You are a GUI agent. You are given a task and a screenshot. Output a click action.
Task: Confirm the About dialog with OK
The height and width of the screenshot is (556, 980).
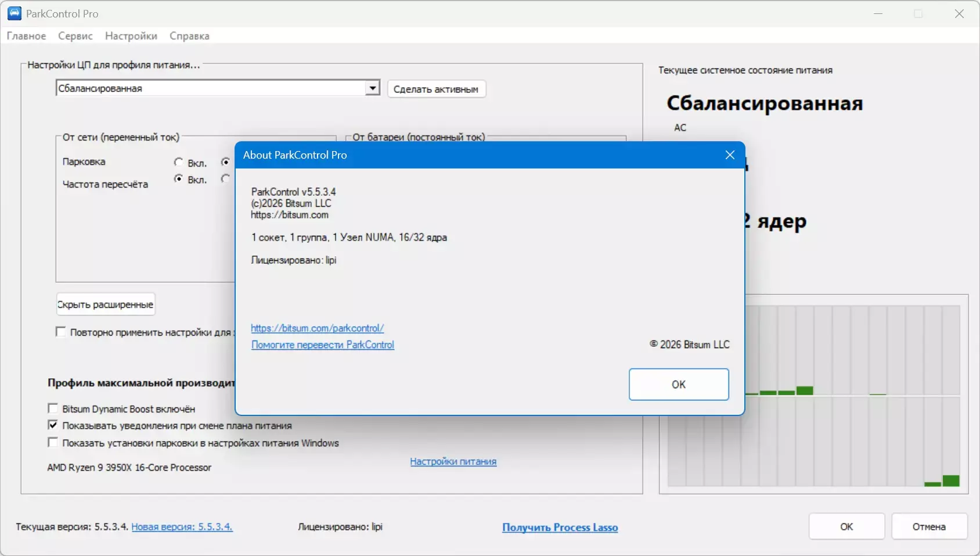[679, 384]
